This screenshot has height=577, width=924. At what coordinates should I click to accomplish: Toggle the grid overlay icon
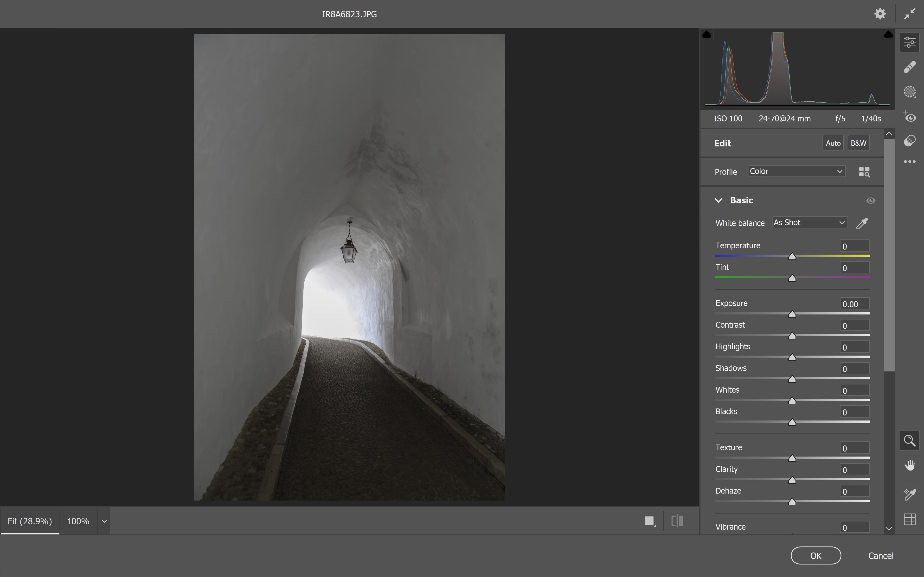tap(910, 519)
